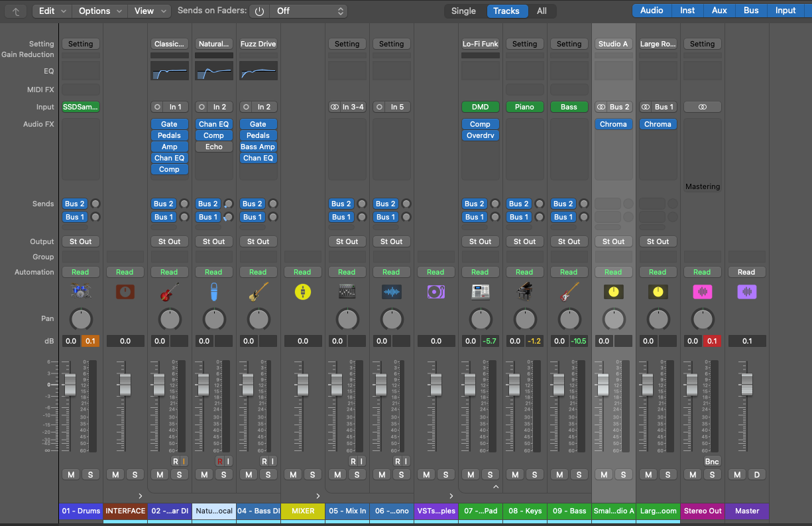Select the Stereo Out channel name label
This screenshot has height=526, width=812.
(702, 511)
